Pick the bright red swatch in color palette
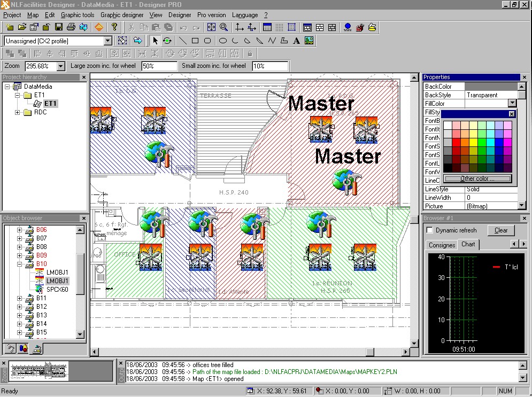Screen dimensions: 532x397 coord(456,142)
